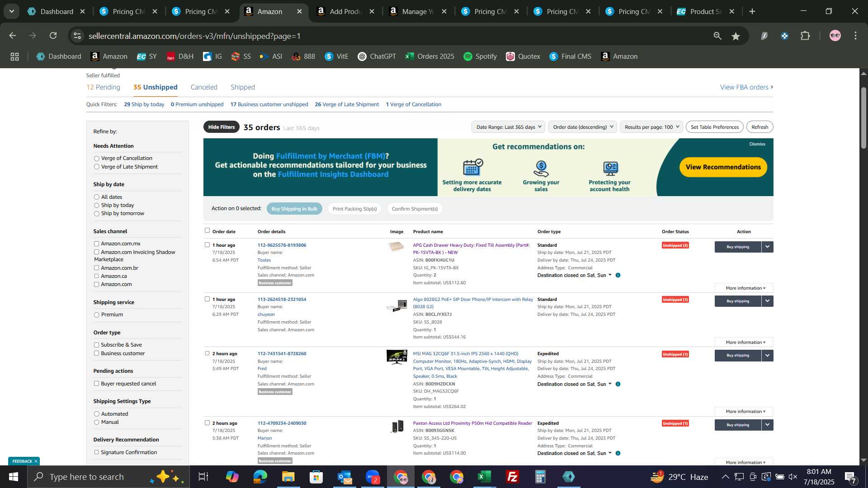Open the browser profile avatar
This screenshot has height=488, width=868.
835,36
